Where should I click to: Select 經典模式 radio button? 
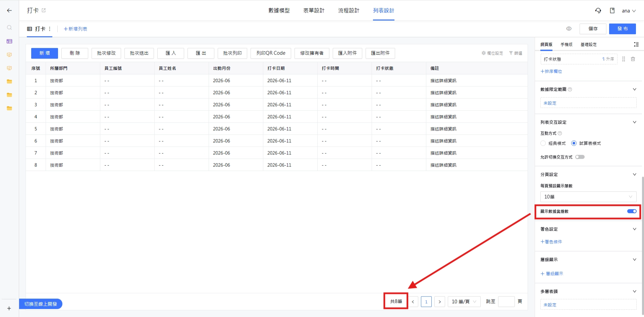[x=543, y=143]
